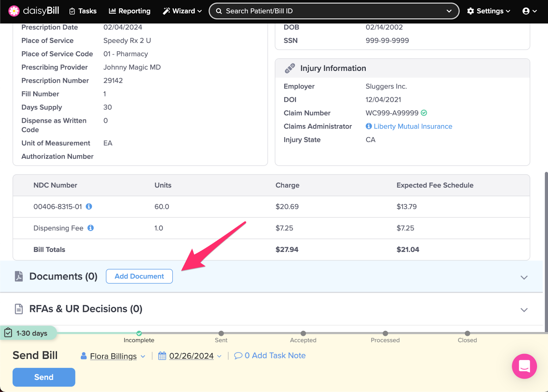Click the RFAs & UR Decisions document icon

(x=19, y=309)
